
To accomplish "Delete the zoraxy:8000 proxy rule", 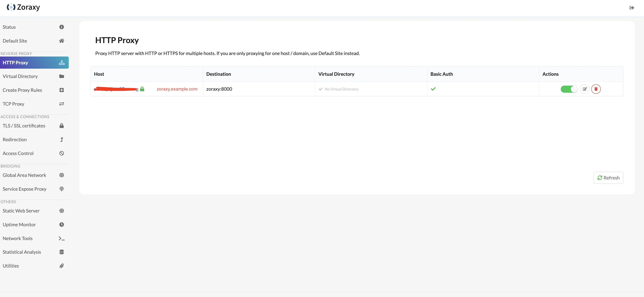I will 596,89.
